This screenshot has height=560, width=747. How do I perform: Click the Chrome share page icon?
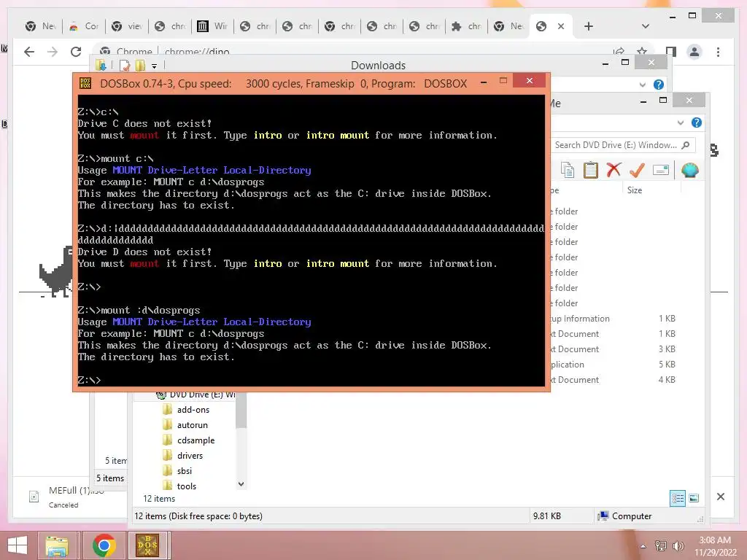coord(619,51)
